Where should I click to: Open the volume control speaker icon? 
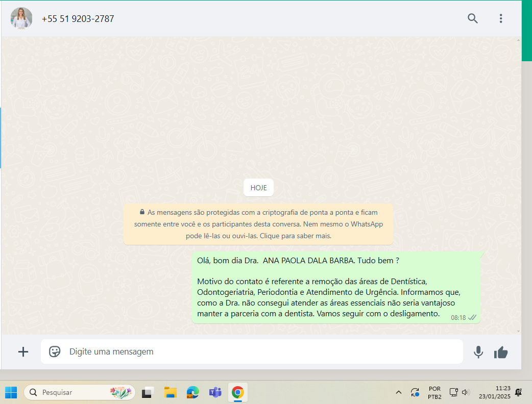(x=465, y=392)
